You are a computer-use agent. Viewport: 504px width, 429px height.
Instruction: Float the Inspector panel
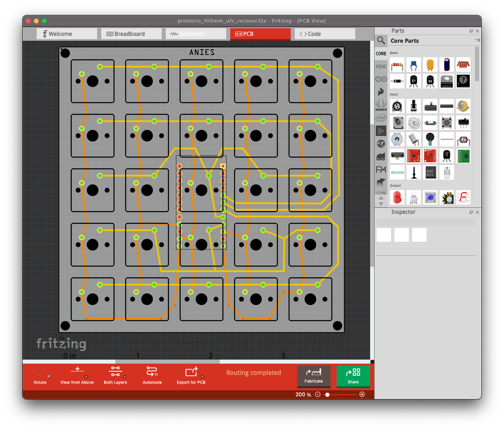[471, 212]
